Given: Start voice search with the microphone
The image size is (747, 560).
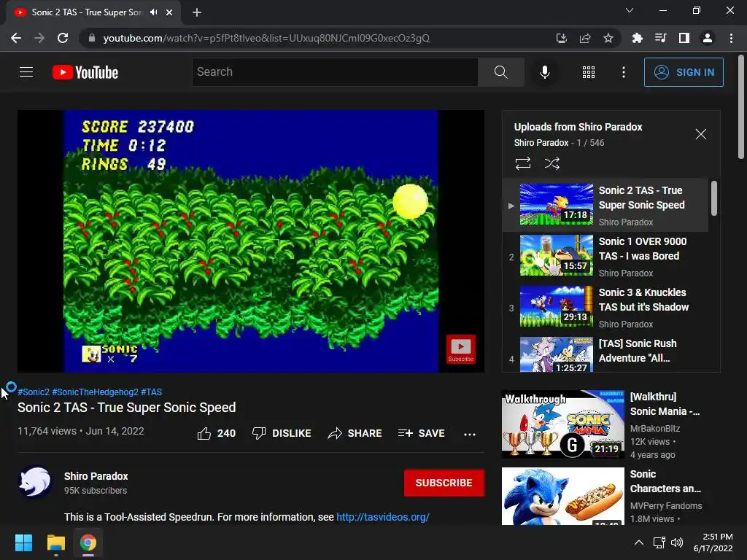Looking at the screenshot, I should click(x=545, y=72).
